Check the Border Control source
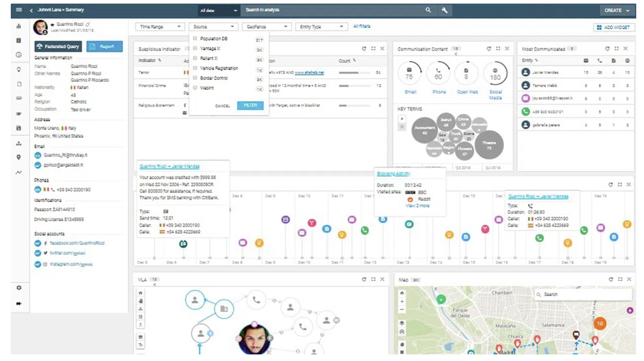Viewport: 644px width, 361px height. tap(195, 78)
